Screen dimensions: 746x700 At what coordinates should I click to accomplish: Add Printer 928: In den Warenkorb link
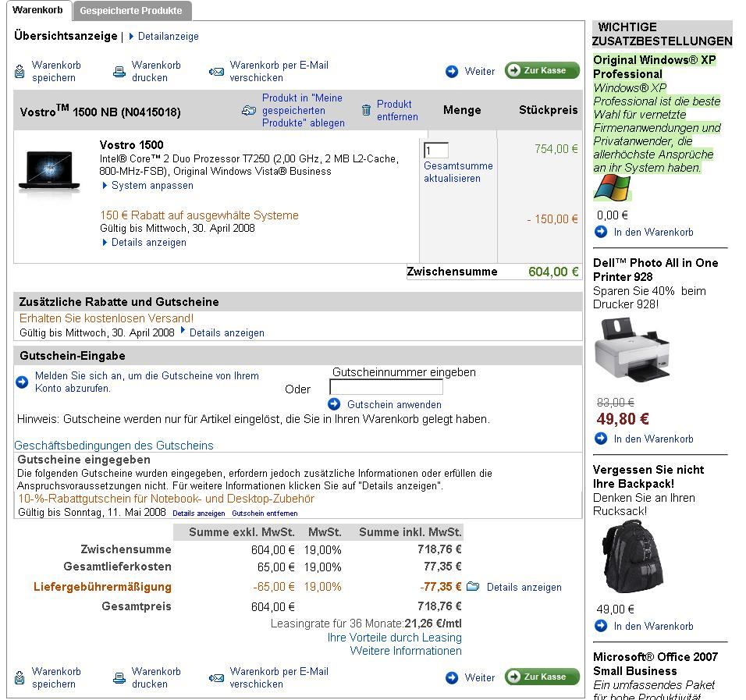pos(653,439)
